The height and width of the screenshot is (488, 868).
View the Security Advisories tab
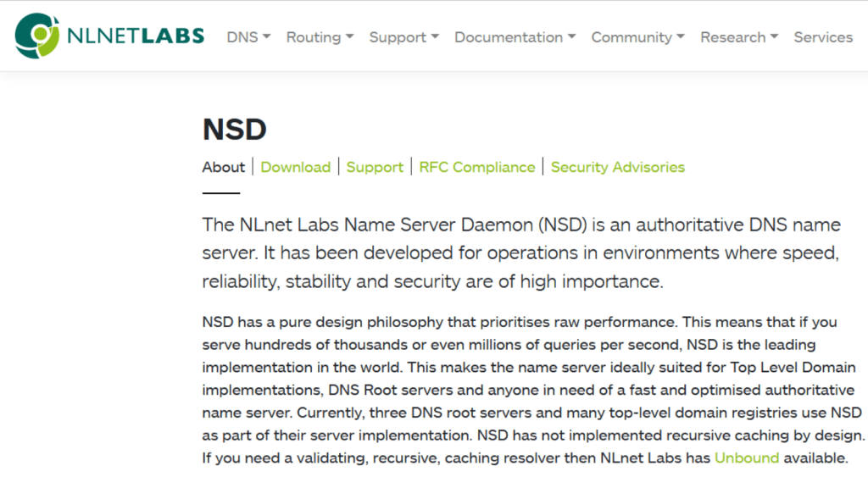click(618, 167)
